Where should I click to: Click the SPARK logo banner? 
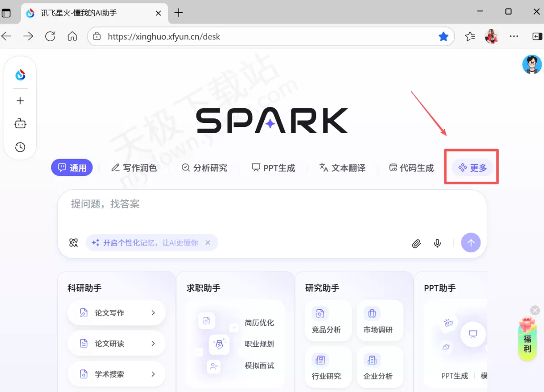[272, 121]
